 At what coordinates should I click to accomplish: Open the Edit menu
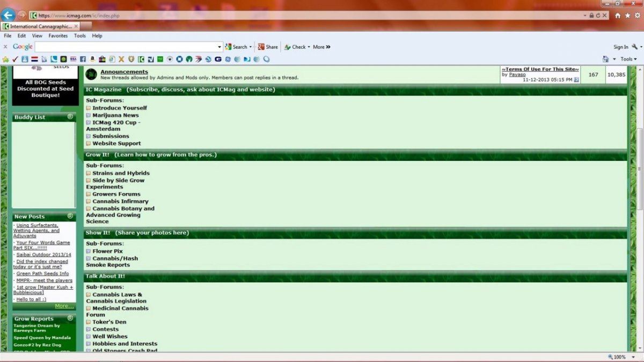pyautogui.click(x=21, y=36)
